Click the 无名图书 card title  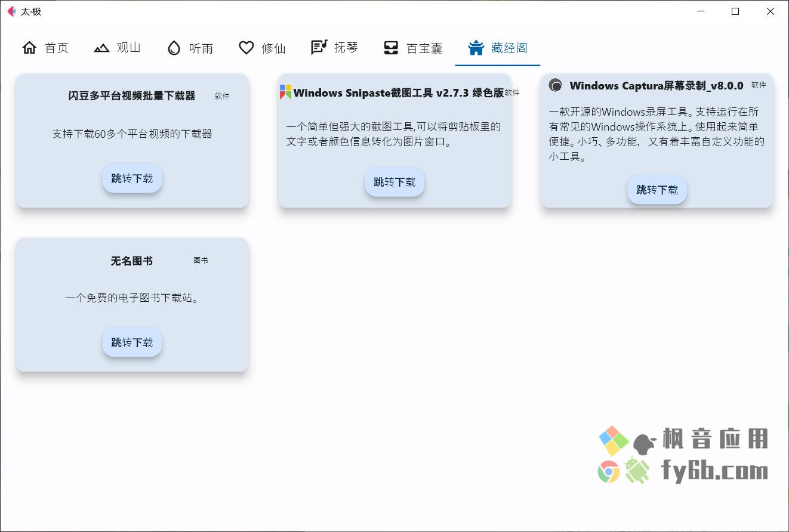[x=132, y=261]
